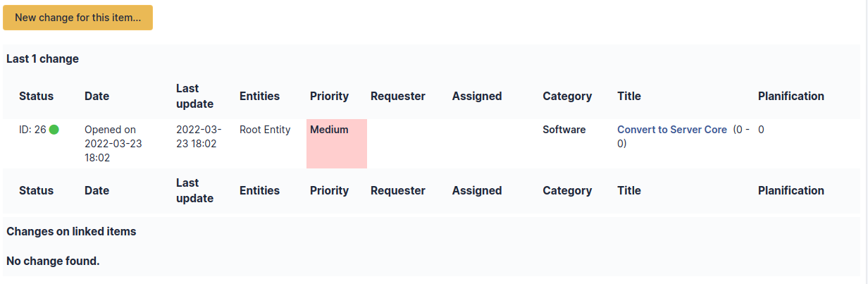Click the green status circle icon
This screenshot has width=868, height=284.
point(54,130)
